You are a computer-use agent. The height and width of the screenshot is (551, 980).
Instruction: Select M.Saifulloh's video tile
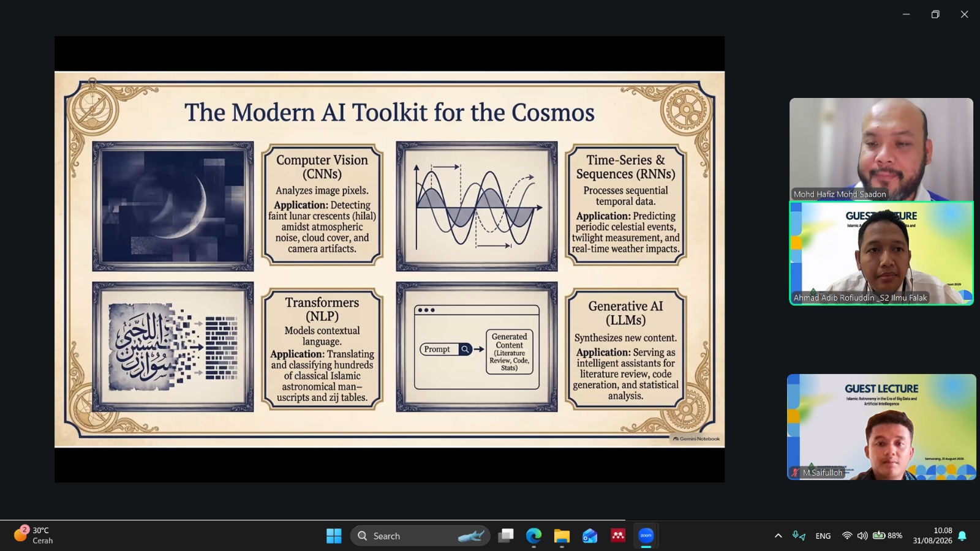click(x=881, y=427)
